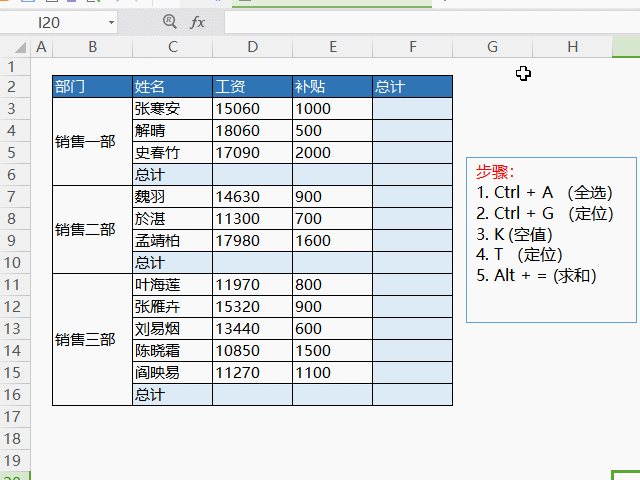Click 总计 cell in row 6

coord(173,175)
